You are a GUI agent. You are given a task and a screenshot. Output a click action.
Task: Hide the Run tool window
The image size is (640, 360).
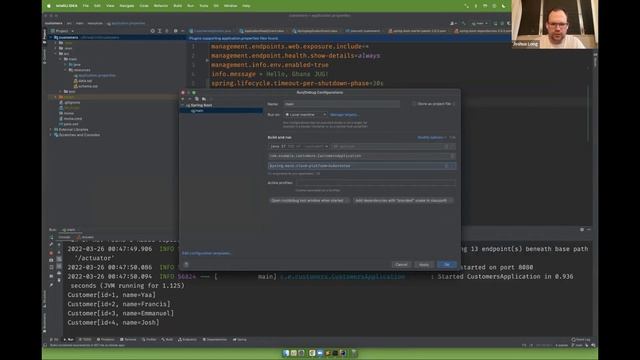[589, 230]
